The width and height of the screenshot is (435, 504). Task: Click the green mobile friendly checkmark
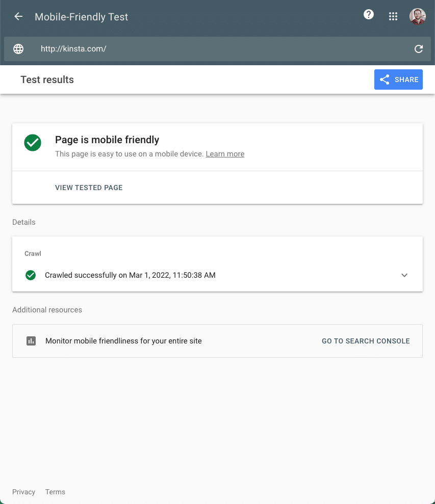coord(33,143)
